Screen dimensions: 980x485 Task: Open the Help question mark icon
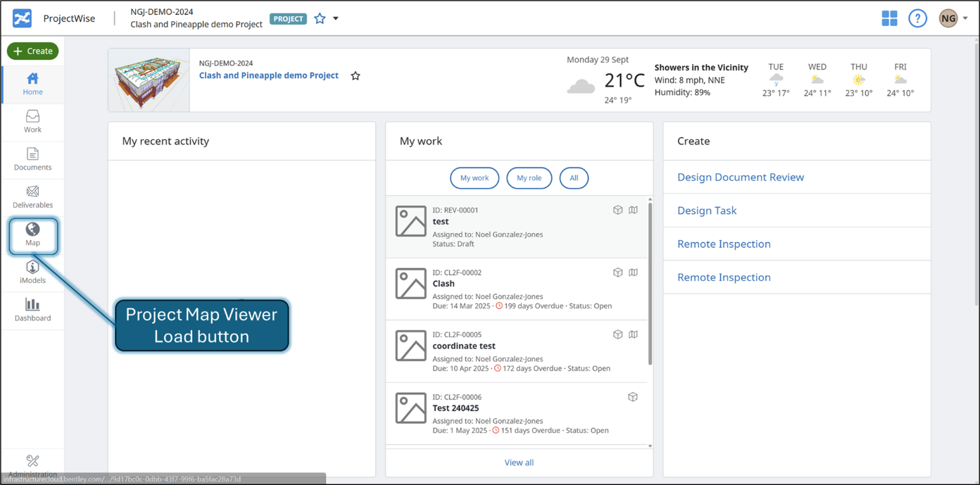point(917,18)
